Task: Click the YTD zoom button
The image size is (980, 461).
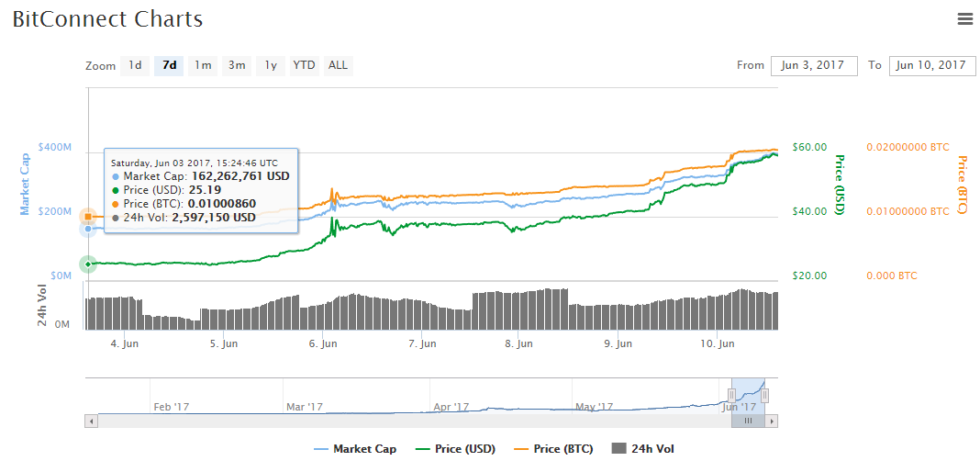Action: pyautogui.click(x=305, y=65)
